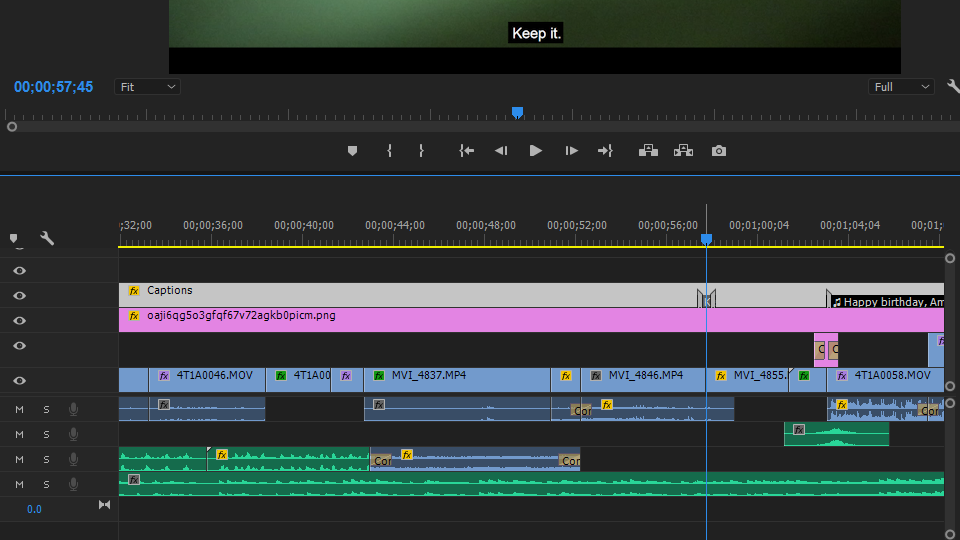This screenshot has height=540, width=960.
Task: Solo the bottom audio track
Action: [x=46, y=484]
